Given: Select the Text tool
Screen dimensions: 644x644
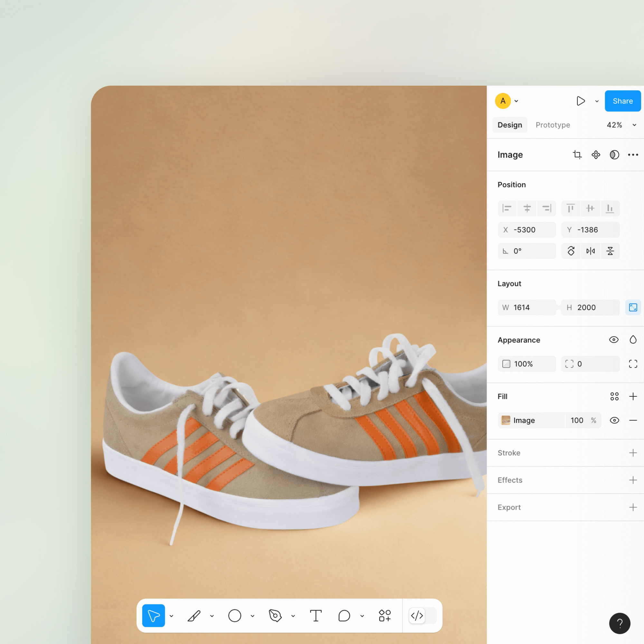Looking at the screenshot, I should 315,616.
